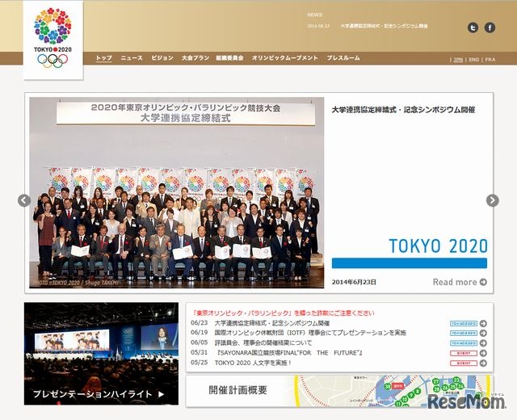Viewport: 517px width, 420px height.
Task: Open 大学連携協定締結式 news item dated 06/23
Action: [x=272, y=323]
